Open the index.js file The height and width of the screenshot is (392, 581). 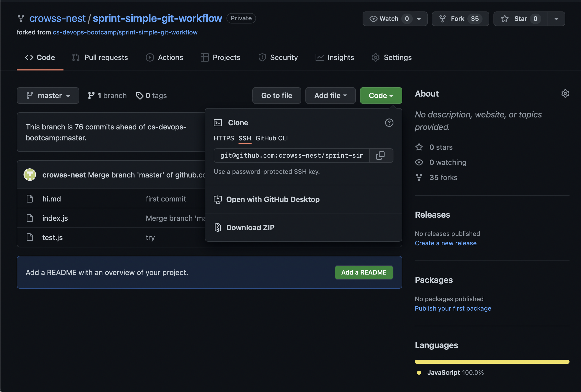(x=55, y=218)
